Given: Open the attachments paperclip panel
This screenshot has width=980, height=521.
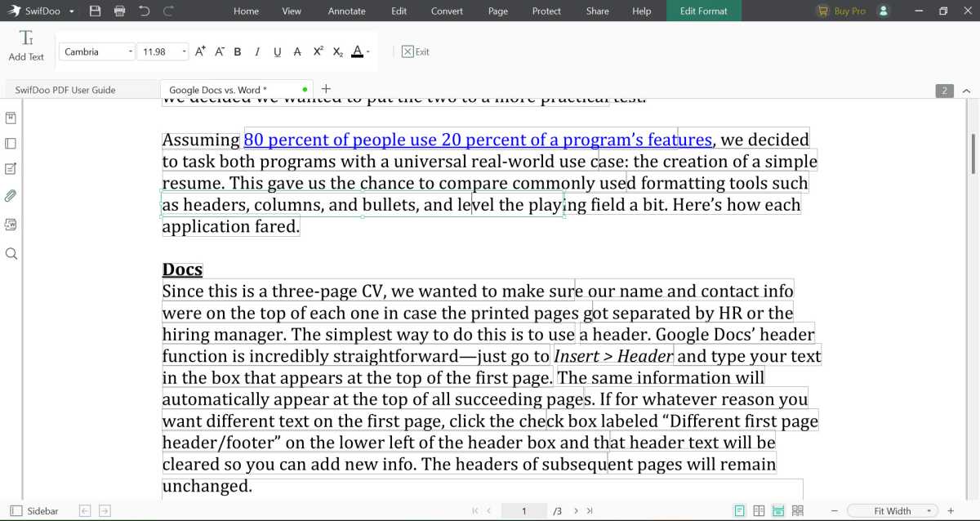Looking at the screenshot, I should 11,196.
